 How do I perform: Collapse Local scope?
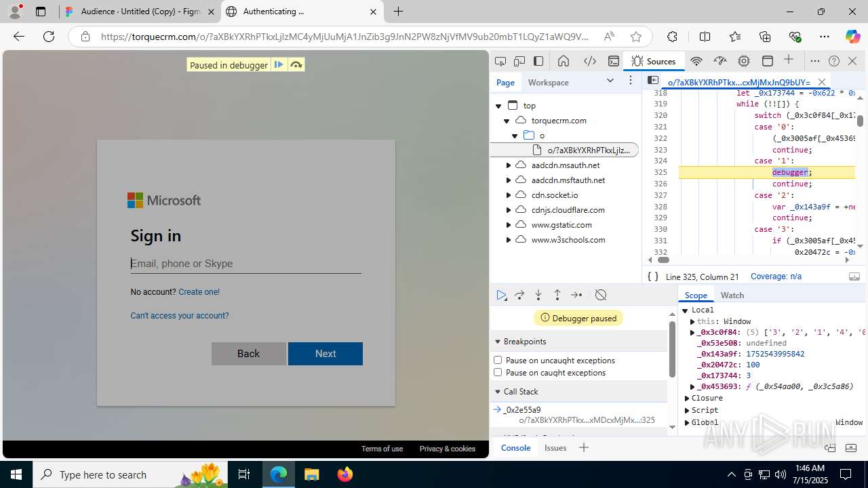686,310
